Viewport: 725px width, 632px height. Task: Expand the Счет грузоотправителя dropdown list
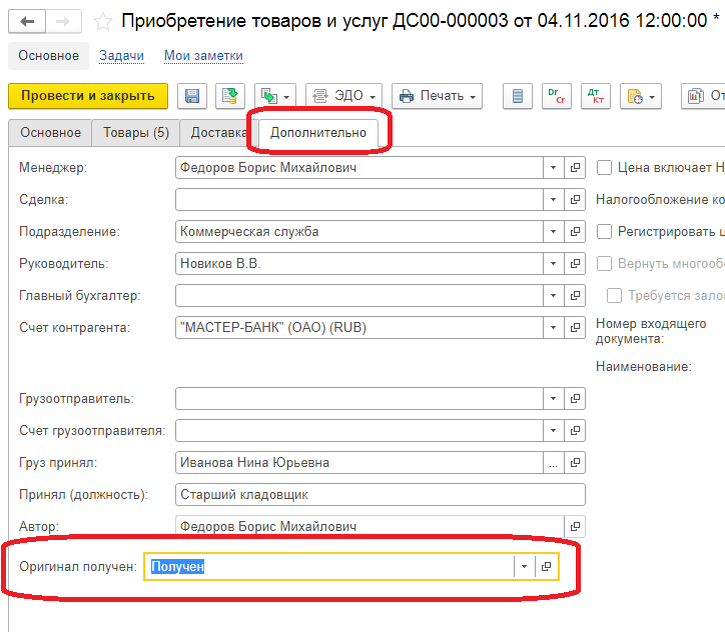(x=553, y=431)
